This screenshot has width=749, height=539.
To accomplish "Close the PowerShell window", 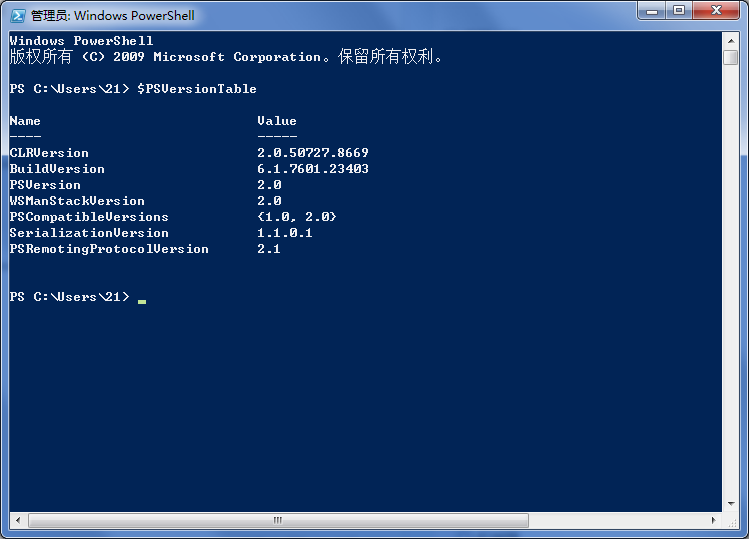I will click(x=716, y=11).
